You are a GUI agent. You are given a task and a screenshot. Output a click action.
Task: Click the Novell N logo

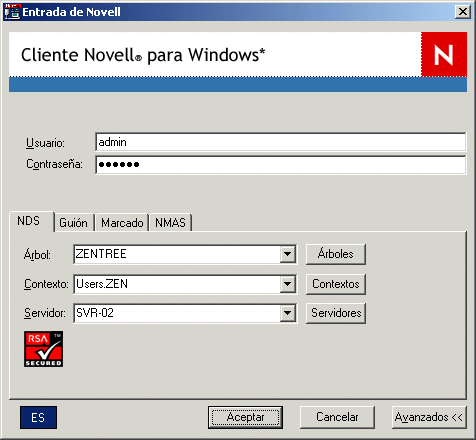point(444,54)
